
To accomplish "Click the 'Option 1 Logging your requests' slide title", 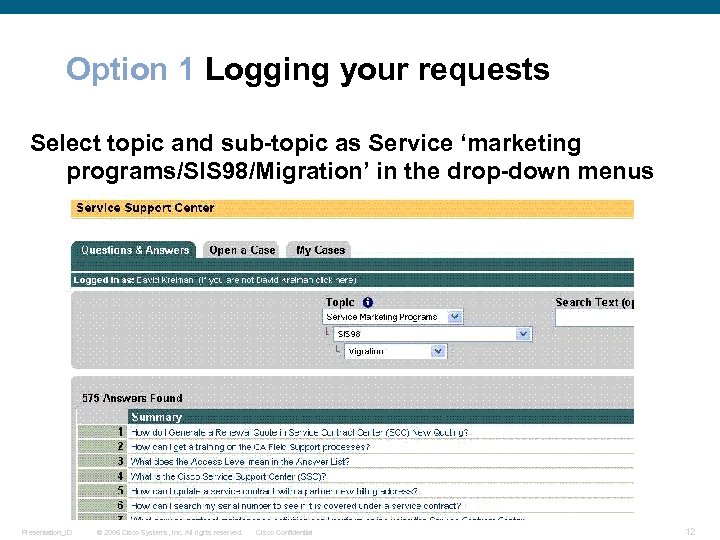I will coord(308,69).
